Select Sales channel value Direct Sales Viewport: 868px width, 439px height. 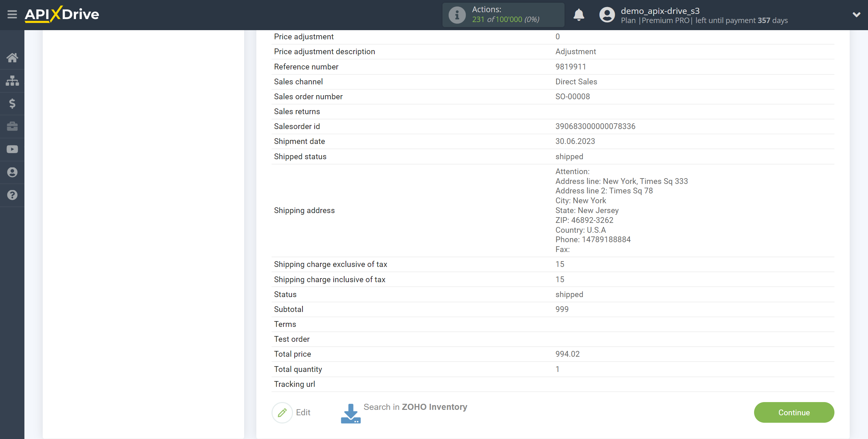(x=576, y=82)
